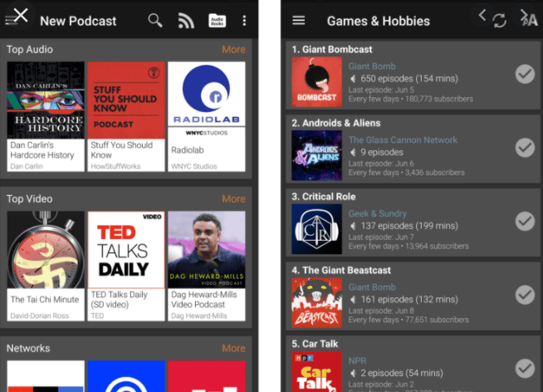Image resolution: width=543 pixels, height=392 pixels.
Task: Tap The Glass Cannon Network link
Action: 403,140
